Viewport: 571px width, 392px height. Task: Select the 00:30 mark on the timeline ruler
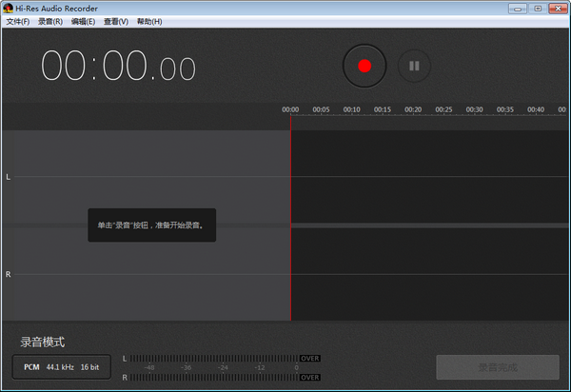(x=474, y=109)
